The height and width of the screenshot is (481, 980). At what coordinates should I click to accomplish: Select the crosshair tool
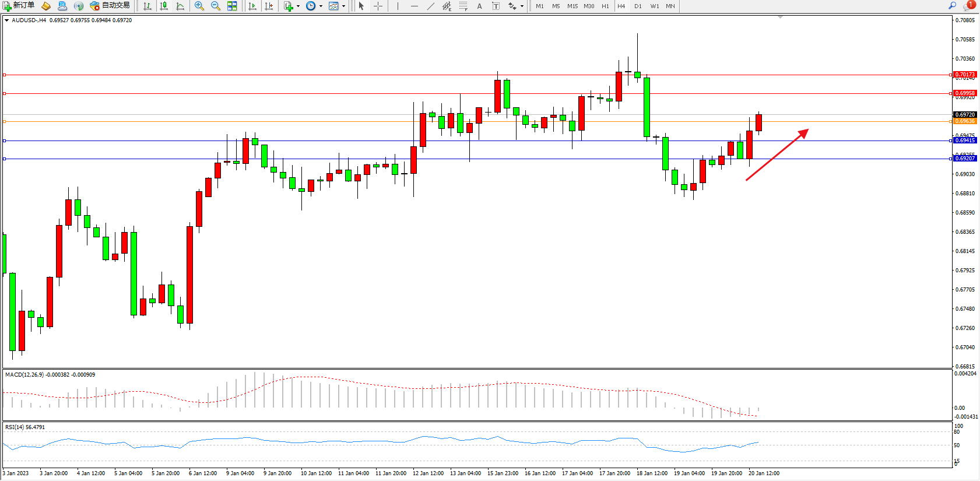pyautogui.click(x=378, y=6)
